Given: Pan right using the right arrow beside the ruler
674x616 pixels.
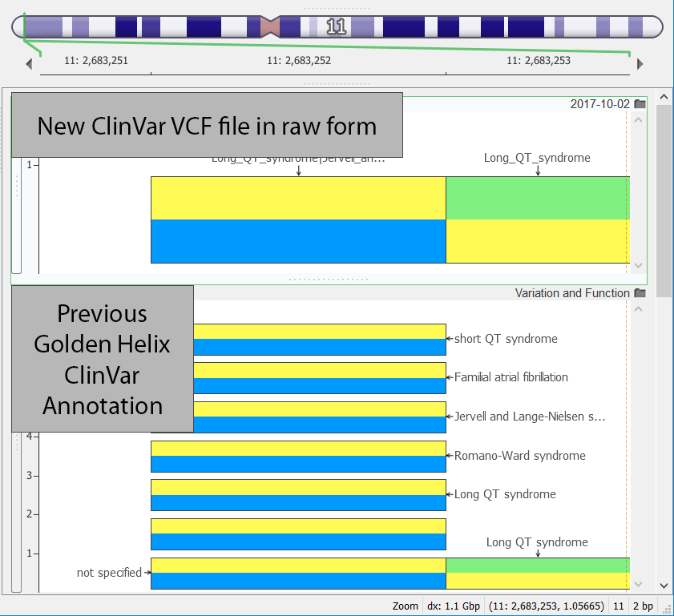Looking at the screenshot, I should click(639, 63).
